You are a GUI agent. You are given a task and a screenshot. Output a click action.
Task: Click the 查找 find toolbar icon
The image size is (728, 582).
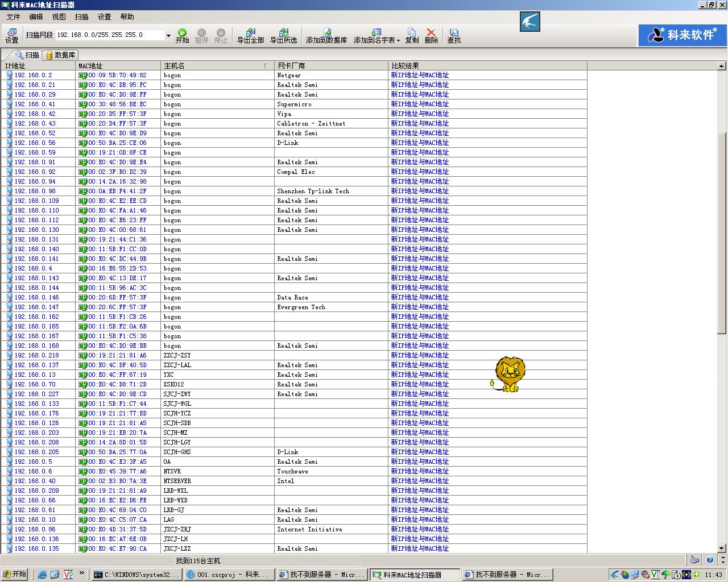pyautogui.click(x=454, y=35)
